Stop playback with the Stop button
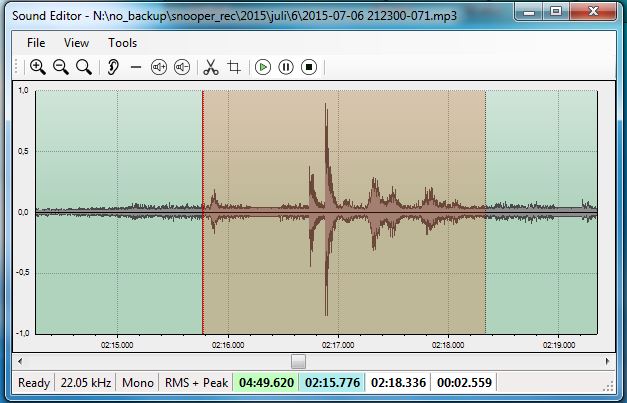This screenshot has width=627, height=403. (x=309, y=67)
